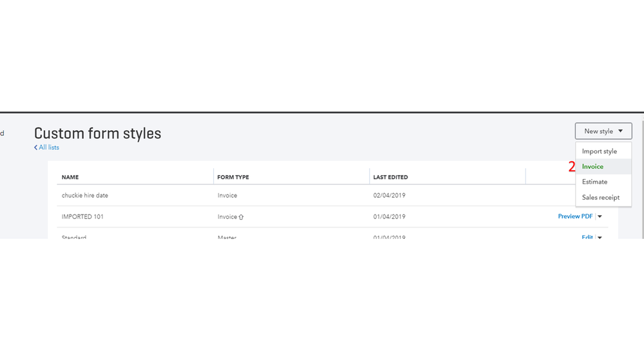This screenshot has height=362, width=644.
Task: Select the IMPORTED 101 style name
Action: click(83, 216)
